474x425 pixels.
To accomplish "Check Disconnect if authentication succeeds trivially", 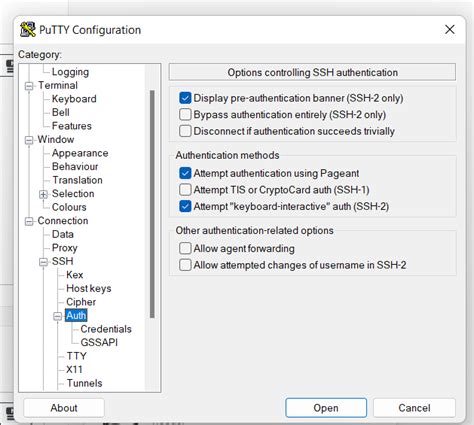I will pyautogui.click(x=185, y=131).
